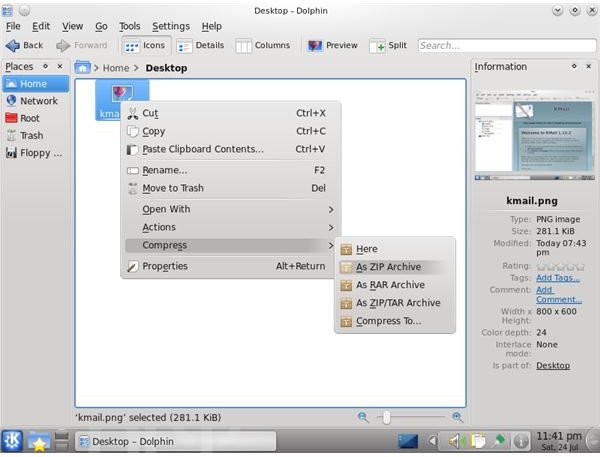This screenshot has height=457, width=600.
Task: Toggle the Preview option
Action: click(x=332, y=46)
